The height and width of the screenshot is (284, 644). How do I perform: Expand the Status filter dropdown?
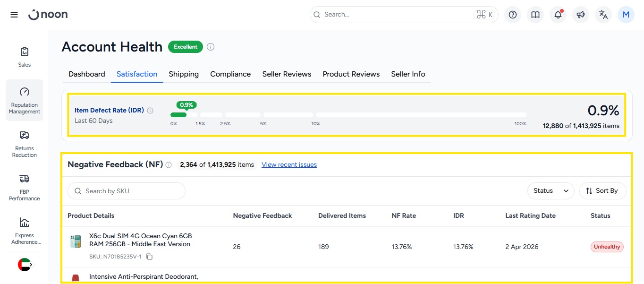pyautogui.click(x=551, y=191)
